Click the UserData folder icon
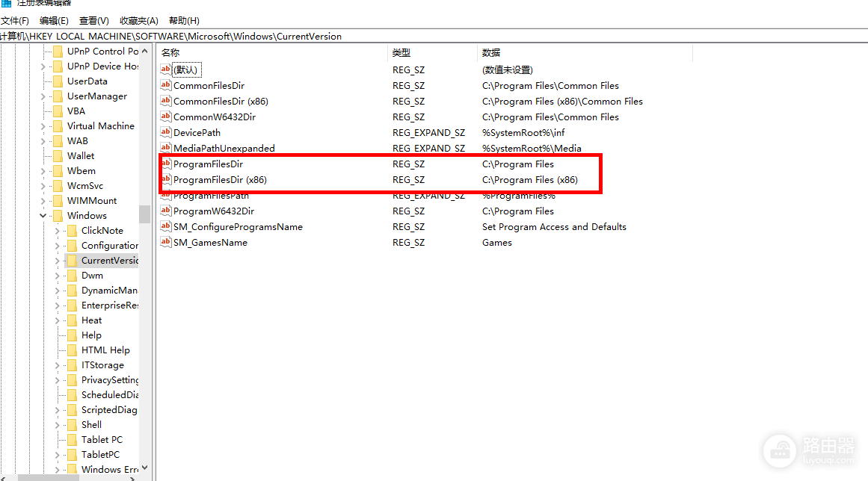868x481 pixels. pyautogui.click(x=58, y=81)
